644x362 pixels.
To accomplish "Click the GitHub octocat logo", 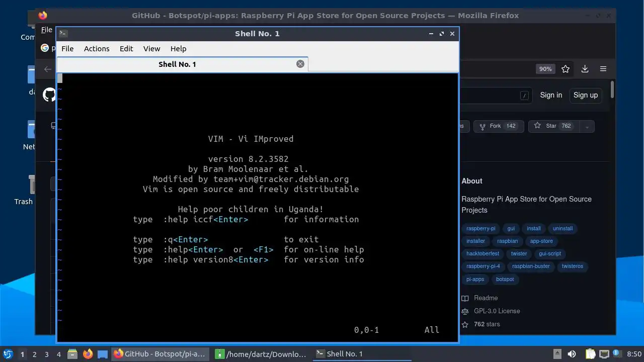I will (x=49, y=95).
